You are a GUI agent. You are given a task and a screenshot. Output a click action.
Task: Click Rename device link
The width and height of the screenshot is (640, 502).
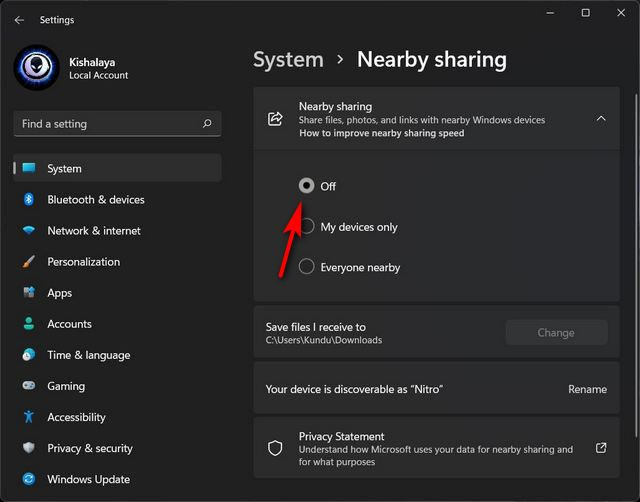coord(587,389)
